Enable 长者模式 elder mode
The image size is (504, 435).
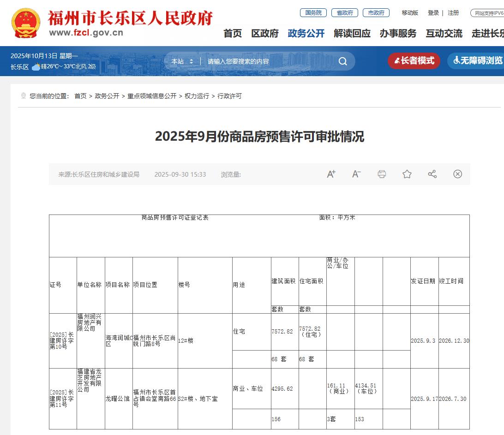tap(414, 61)
